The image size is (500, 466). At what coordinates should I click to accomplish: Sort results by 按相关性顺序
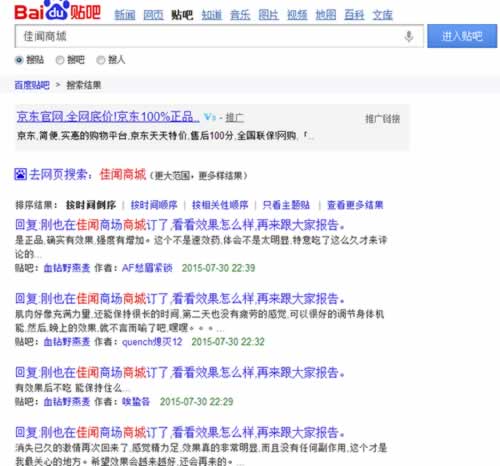(x=220, y=205)
